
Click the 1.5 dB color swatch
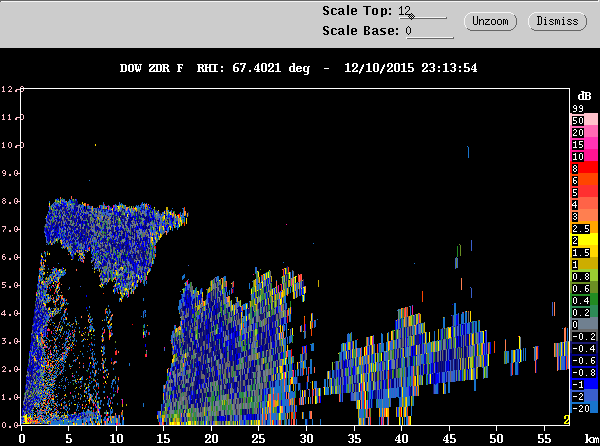click(x=584, y=252)
